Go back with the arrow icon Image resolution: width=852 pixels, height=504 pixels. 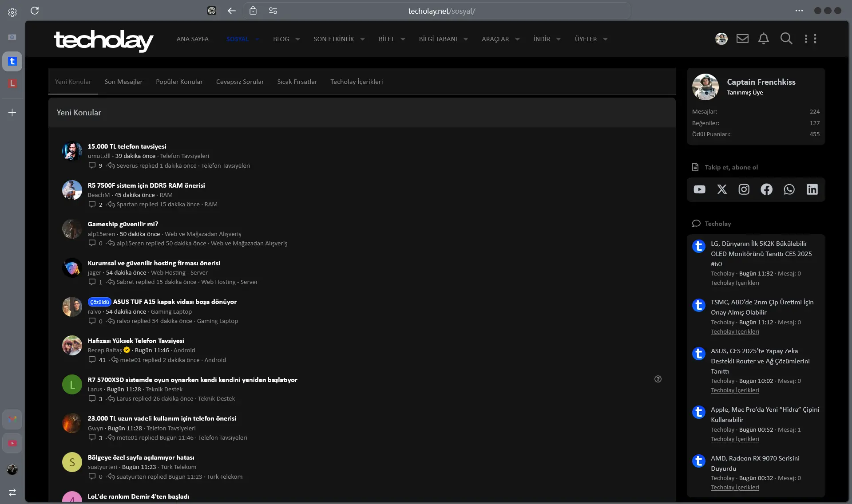pyautogui.click(x=232, y=11)
